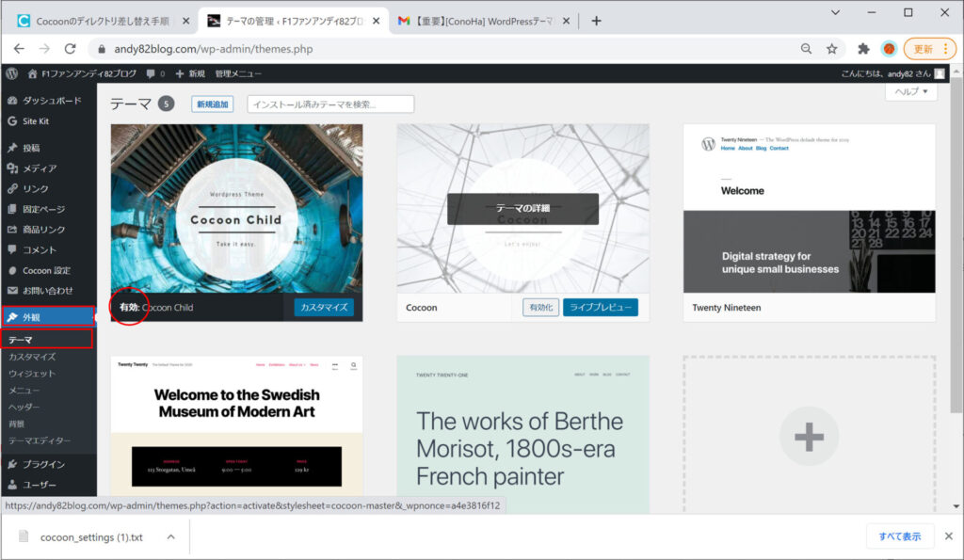Open Twenty Twenty-One Berthe Morisot theme thumbnail

click(522, 434)
